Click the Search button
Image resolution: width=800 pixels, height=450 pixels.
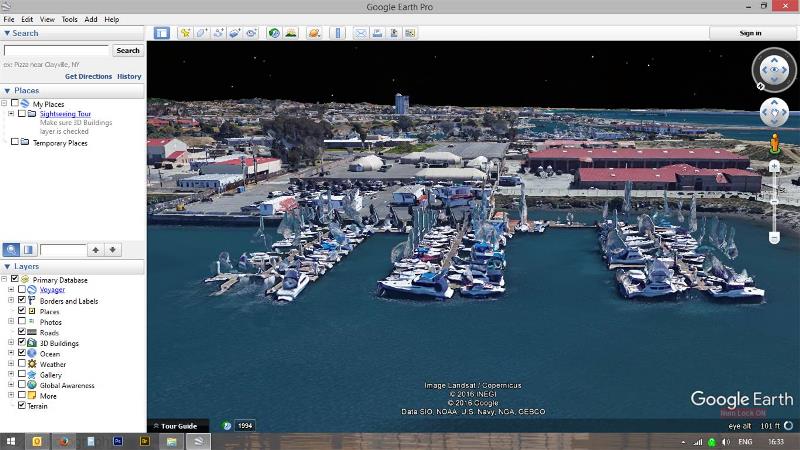point(128,50)
